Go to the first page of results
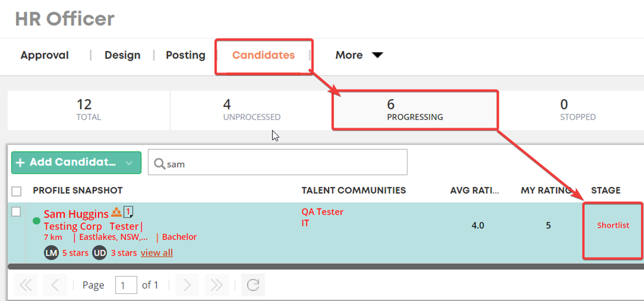644x301 pixels. point(25,285)
